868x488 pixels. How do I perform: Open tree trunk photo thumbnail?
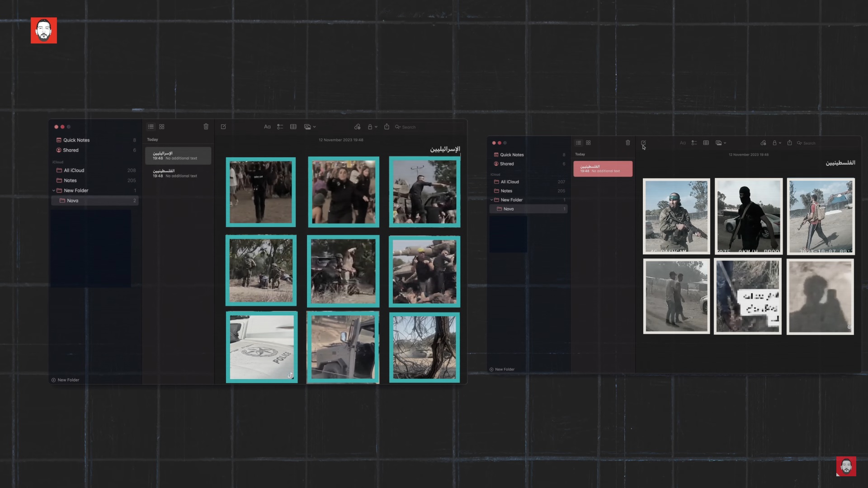pyautogui.click(x=425, y=347)
